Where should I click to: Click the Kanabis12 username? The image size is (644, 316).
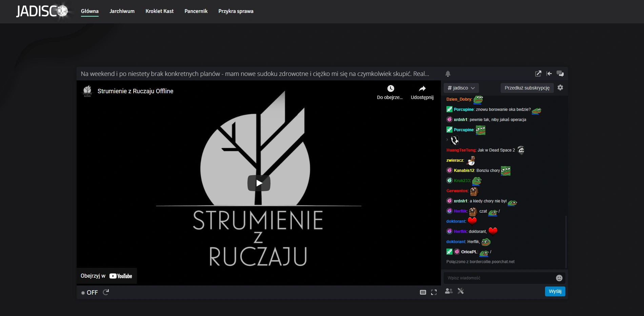[464, 171]
